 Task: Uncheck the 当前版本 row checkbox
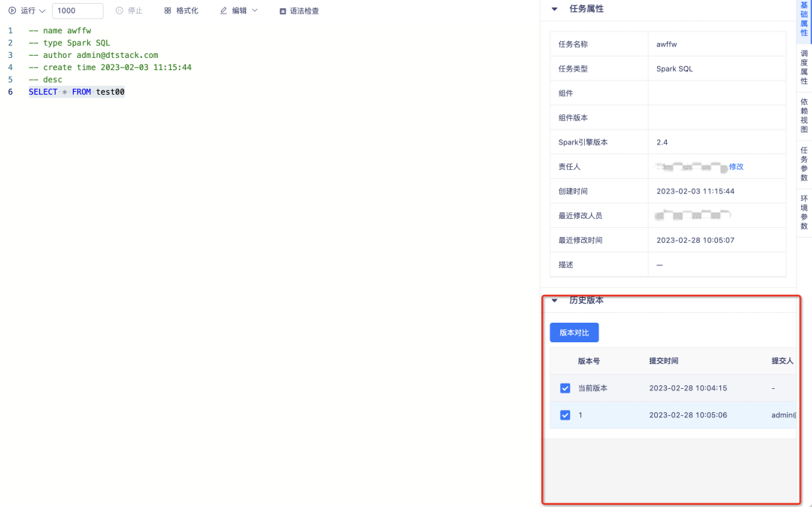(565, 388)
